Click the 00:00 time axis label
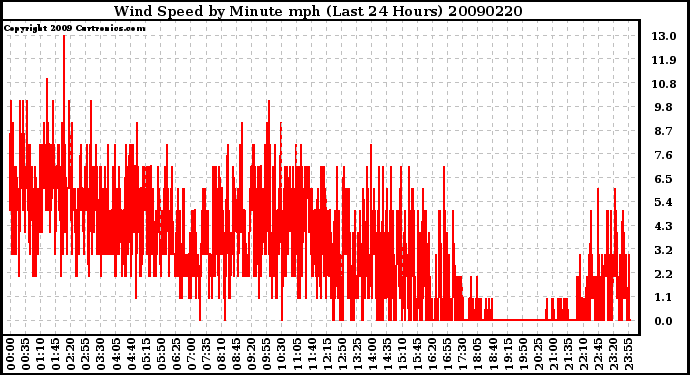690x375 pixels. [x=11, y=354]
